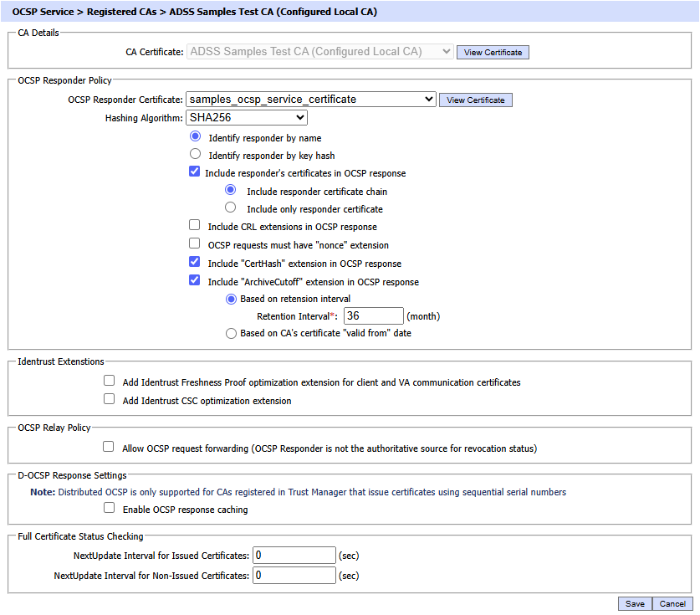Open the OCSP Responder Certificate dropdown
This screenshot has width=700, height=615.
pyautogui.click(x=310, y=100)
